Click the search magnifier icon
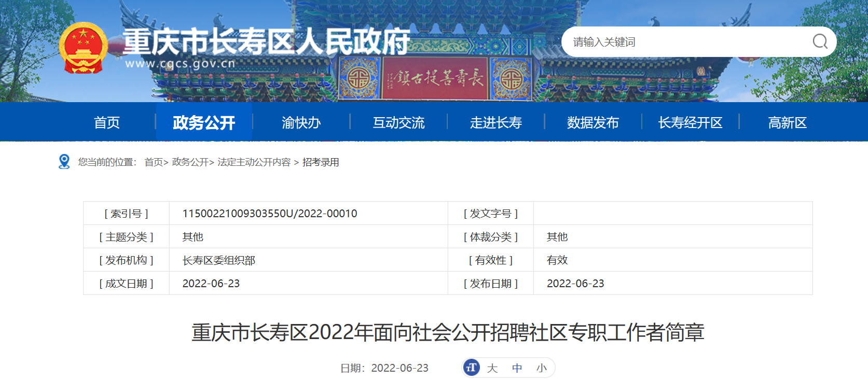Image resolution: width=868 pixels, height=380 pixels. click(820, 41)
